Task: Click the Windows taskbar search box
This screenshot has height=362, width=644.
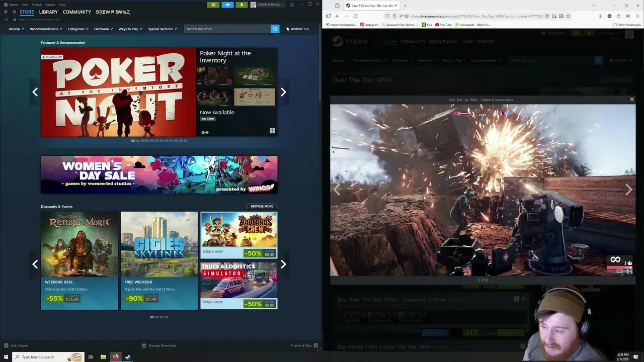Action: click(48, 357)
